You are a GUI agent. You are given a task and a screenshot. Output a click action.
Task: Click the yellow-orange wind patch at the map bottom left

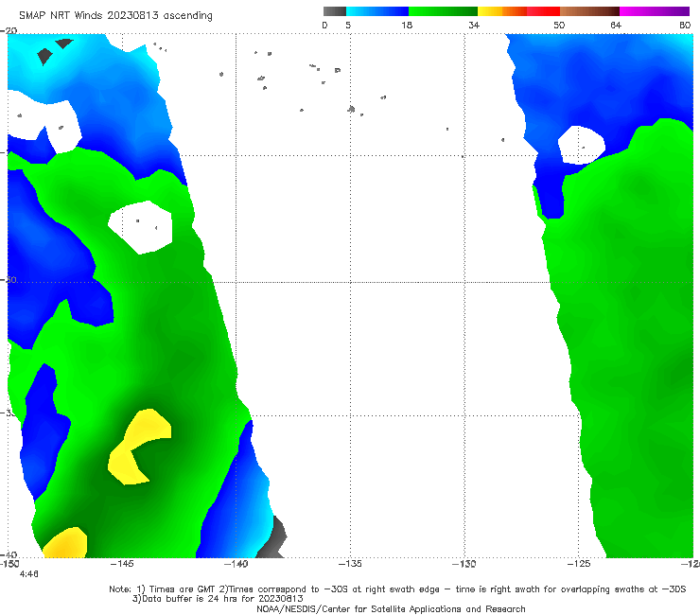[65, 543]
